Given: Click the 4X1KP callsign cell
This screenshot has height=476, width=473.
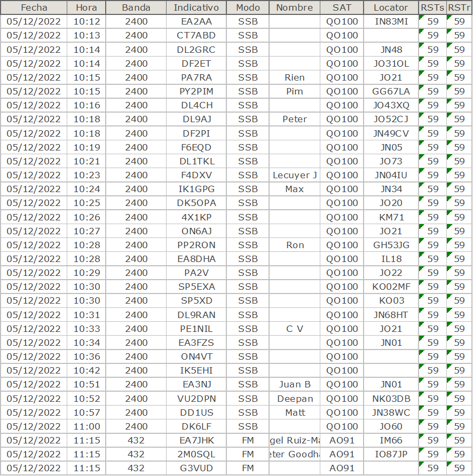Looking at the screenshot, I should coord(196,217).
